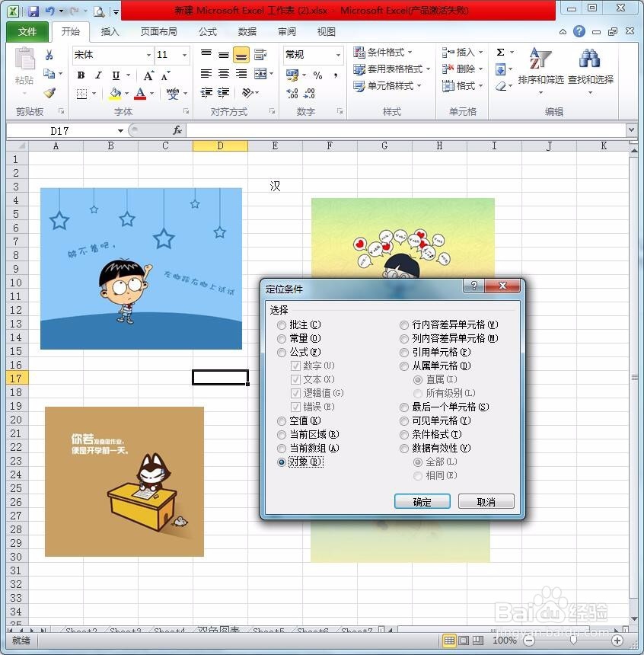Decrease font size with small A icon
Image resolution: width=644 pixels, height=655 pixels.
pyautogui.click(x=165, y=75)
